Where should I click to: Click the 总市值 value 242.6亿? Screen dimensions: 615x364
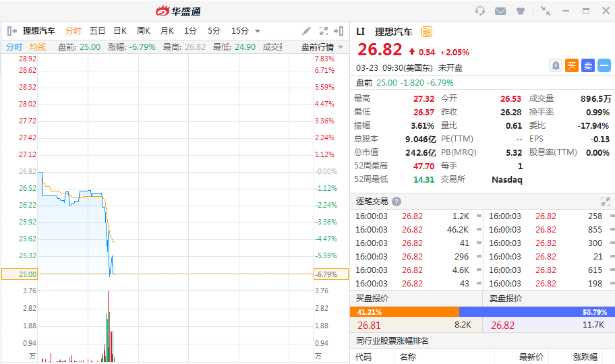click(x=421, y=152)
